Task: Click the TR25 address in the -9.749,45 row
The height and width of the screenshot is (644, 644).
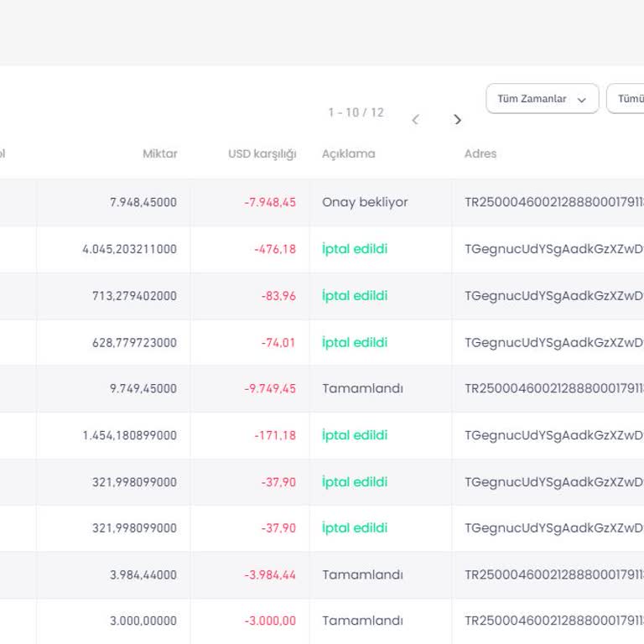Action: (554, 388)
